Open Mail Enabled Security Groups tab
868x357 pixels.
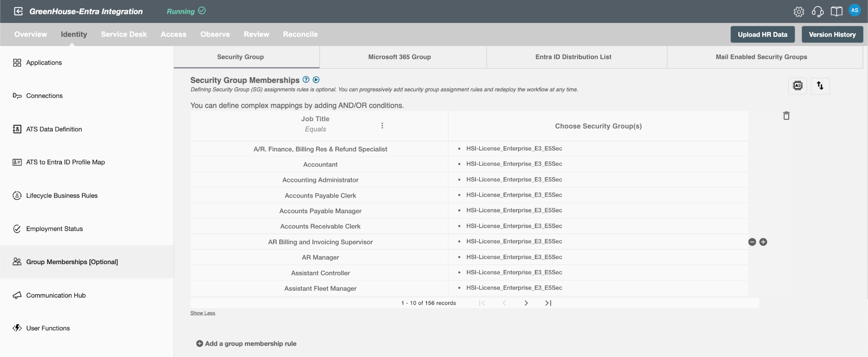pyautogui.click(x=765, y=57)
